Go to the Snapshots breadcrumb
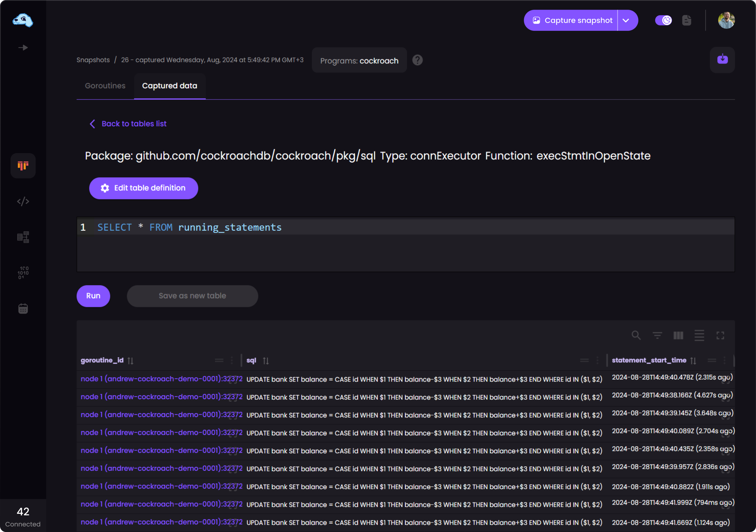 93,60
